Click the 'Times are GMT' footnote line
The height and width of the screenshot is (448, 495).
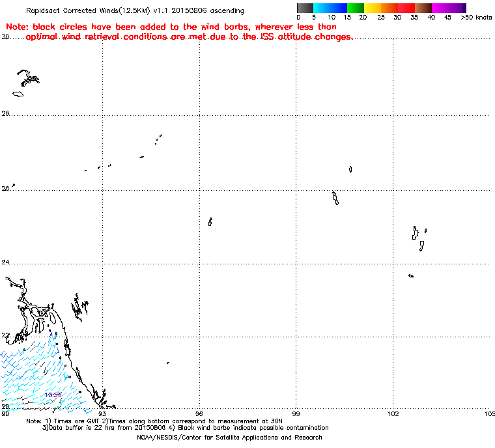(x=154, y=421)
